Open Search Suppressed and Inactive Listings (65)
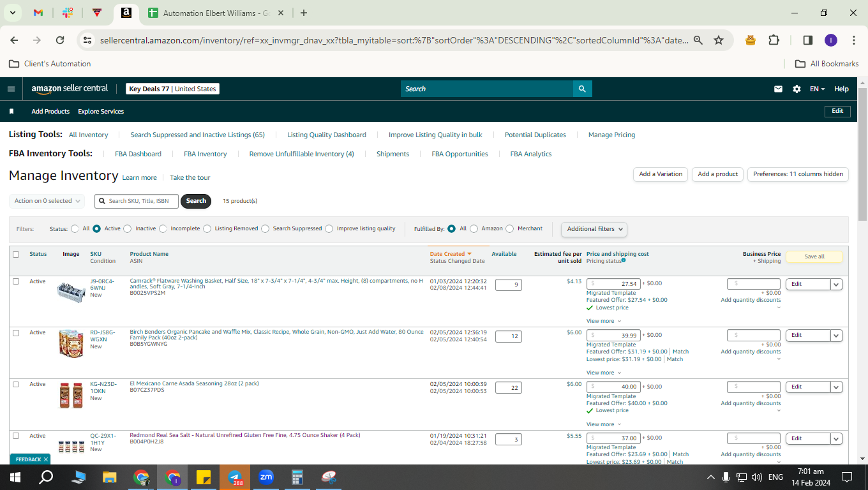The image size is (868, 490). click(198, 135)
